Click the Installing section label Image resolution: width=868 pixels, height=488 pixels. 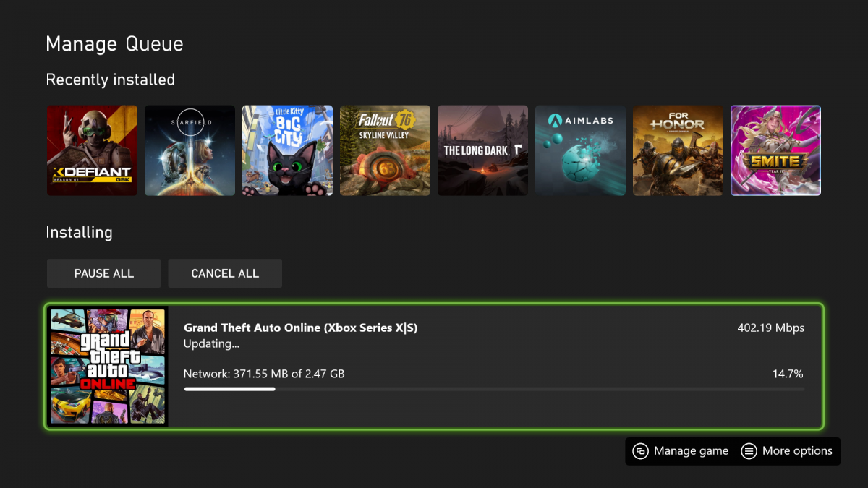[x=79, y=232]
